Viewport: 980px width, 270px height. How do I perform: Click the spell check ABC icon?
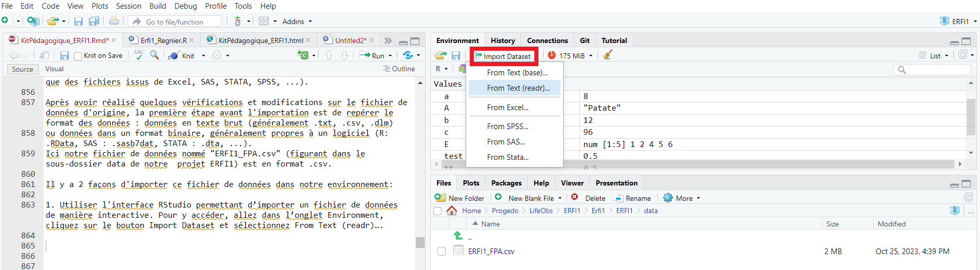click(138, 55)
